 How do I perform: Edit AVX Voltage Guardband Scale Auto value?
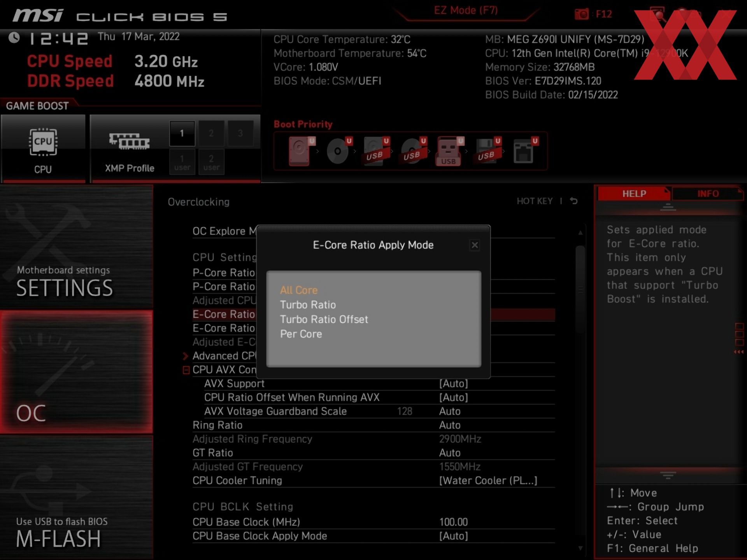coord(450,411)
